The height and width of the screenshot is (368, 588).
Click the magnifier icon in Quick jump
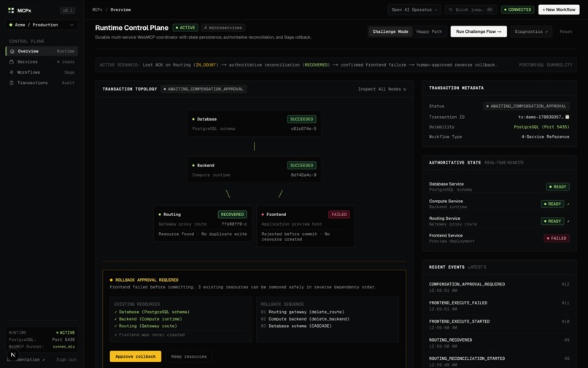(x=451, y=9)
